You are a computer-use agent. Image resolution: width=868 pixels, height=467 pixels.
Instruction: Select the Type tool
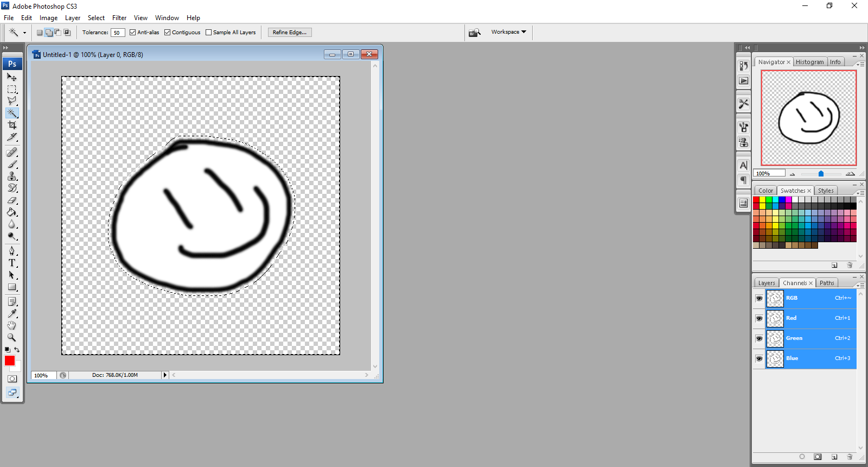pyautogui.click(x=12, y=263)
